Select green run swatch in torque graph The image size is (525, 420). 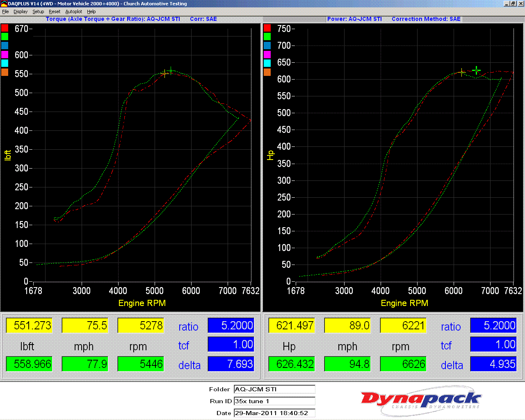pyautogui.click(x=5, y=37)
